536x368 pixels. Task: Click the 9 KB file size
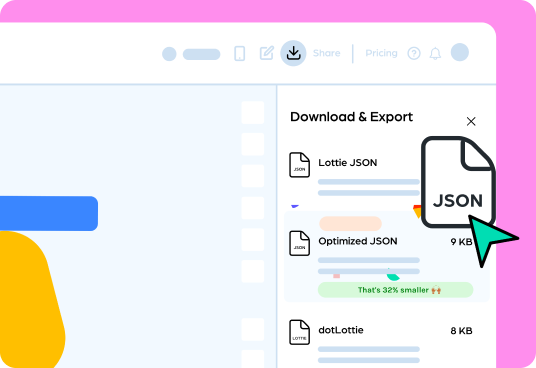click(x=461, y=242)
